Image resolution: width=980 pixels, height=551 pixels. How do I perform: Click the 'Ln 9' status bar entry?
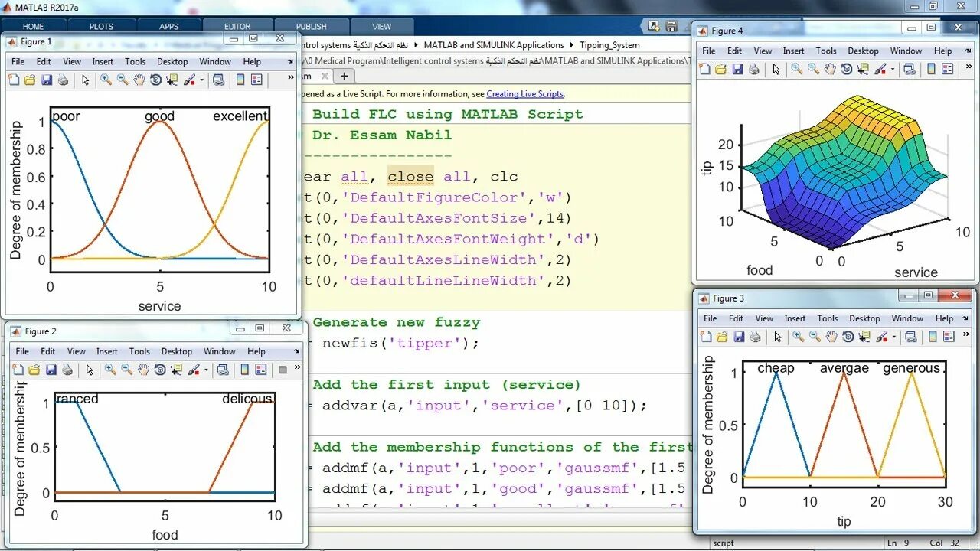[x=900, y=543]
